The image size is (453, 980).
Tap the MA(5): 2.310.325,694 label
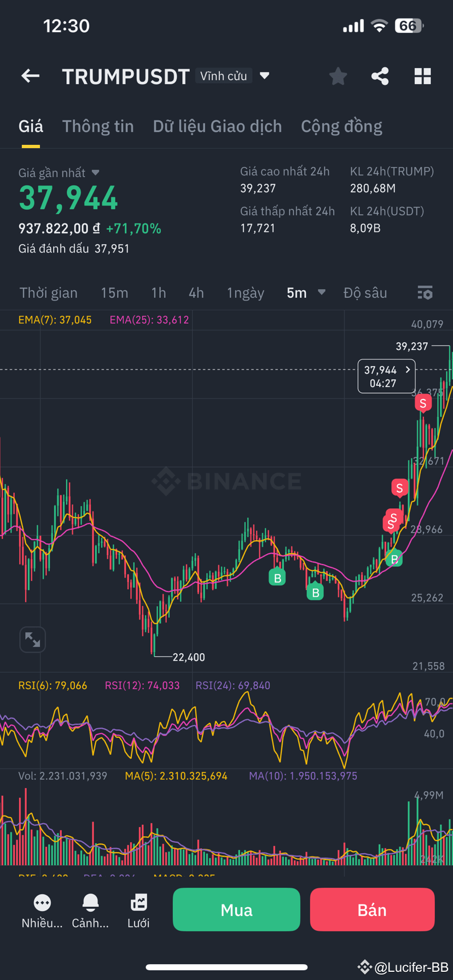point(176,776)
